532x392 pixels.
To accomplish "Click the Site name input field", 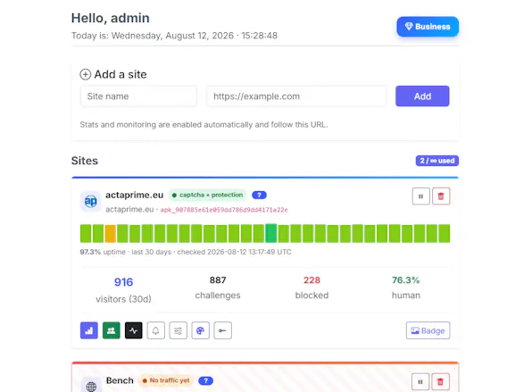I will [138, 96].
